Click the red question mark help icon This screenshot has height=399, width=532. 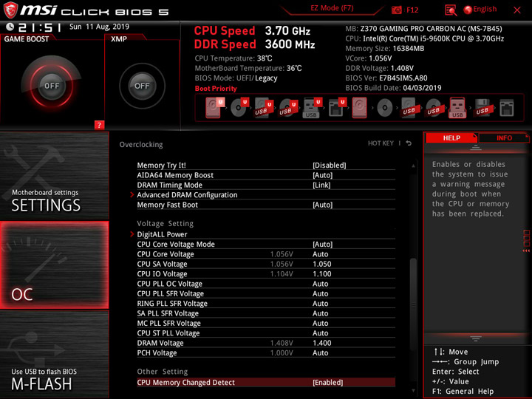(99, 125)
